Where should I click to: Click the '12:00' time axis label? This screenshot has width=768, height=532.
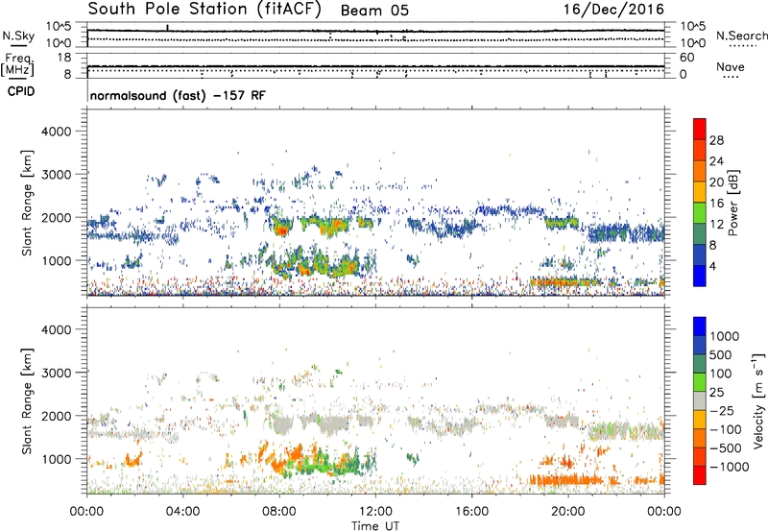tap(375, 512)
